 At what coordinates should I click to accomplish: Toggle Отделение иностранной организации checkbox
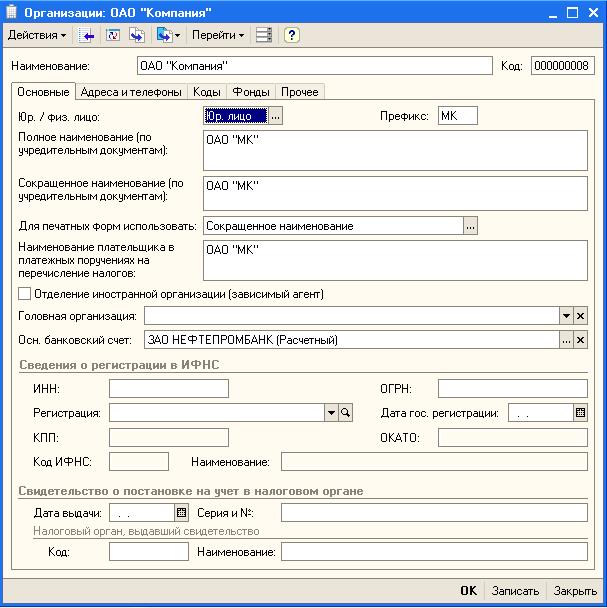pyautogui.click(x=25, y=294)
